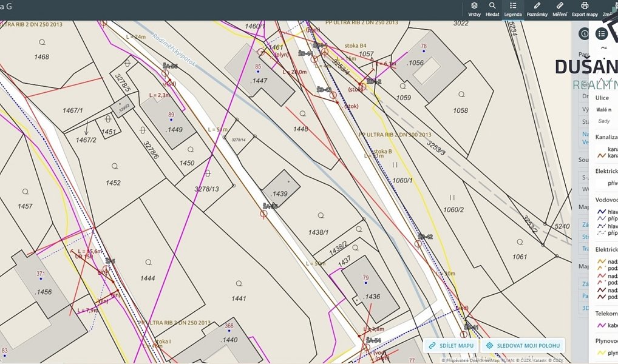This screenshot has height=364, width=618.
Task: Click parcel label 3278/13
Action: tap(206, 189)
